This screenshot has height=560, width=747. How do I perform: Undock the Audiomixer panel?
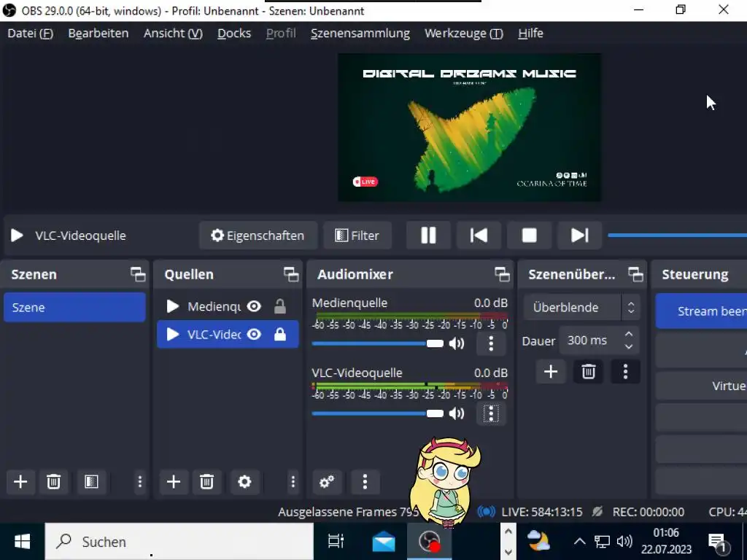tap(502, 274)
